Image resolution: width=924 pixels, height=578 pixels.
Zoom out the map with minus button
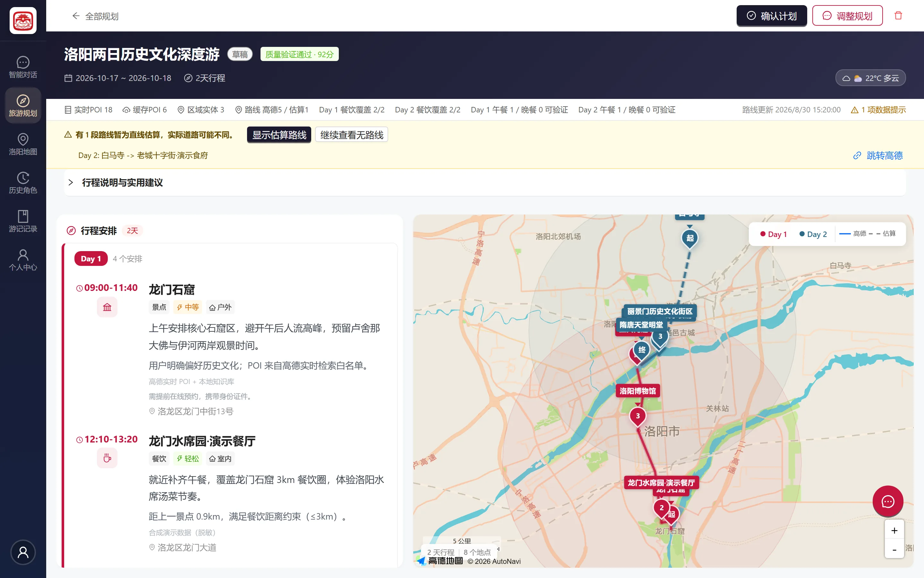click(894, 549)
